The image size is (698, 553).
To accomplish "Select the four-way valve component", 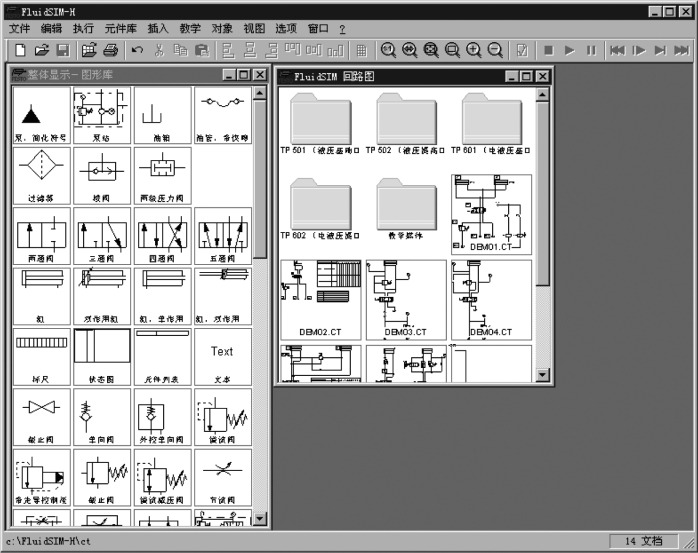I will pos(162,236).
